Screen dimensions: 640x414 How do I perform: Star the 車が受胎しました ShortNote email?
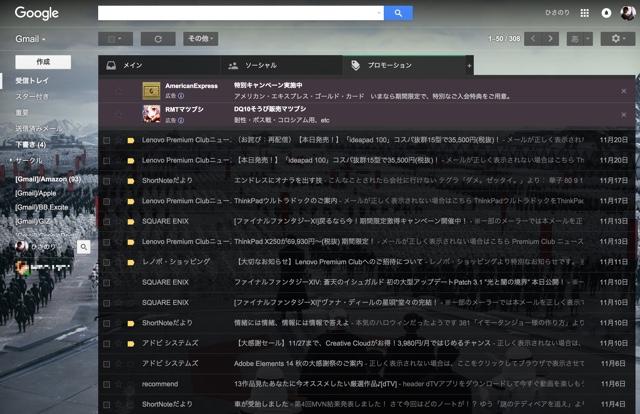point(119,405)
